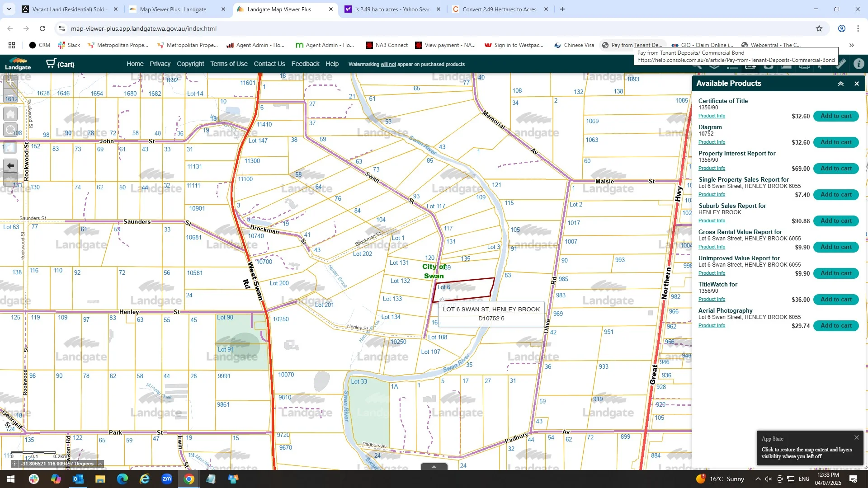
Task: Click the locate me crosshair button
Action: (10, 130)
